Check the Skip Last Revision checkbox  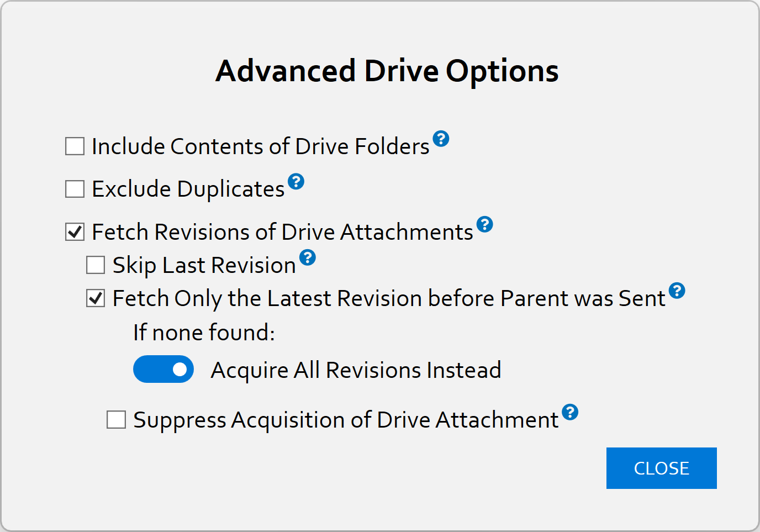pos(96,265)
